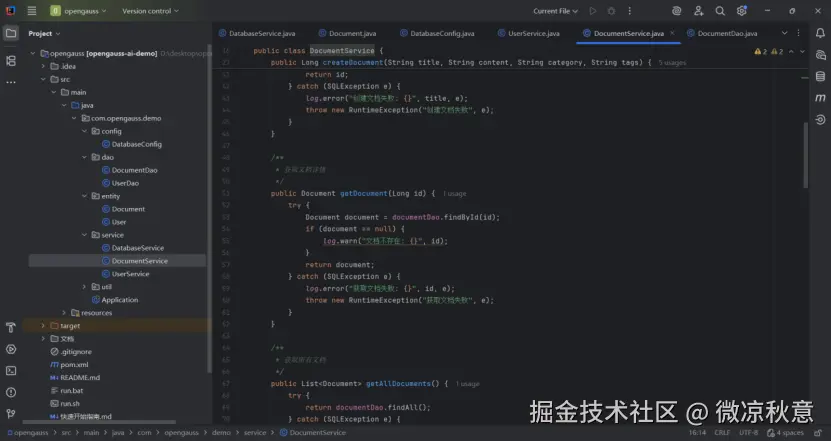Open AI assistant spiral icon in toolbar
The height and width of the screenshot is (442, 831).
[x=676, y=11]
